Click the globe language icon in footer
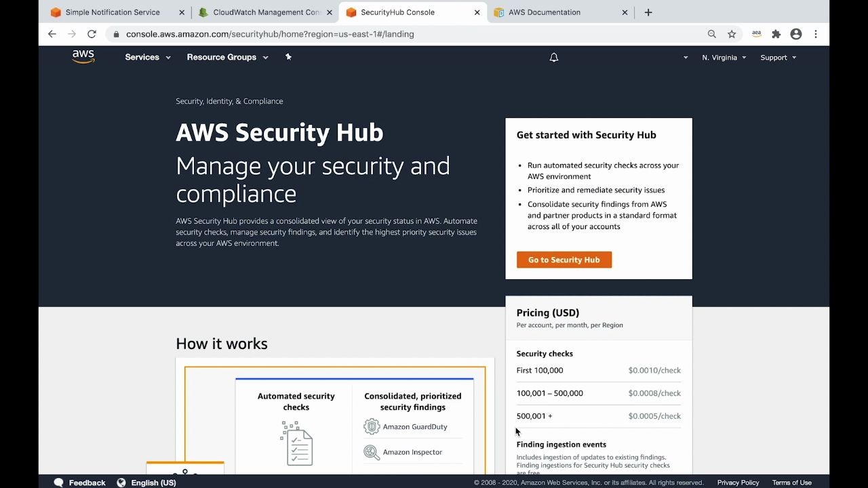 tap(121, 483)
